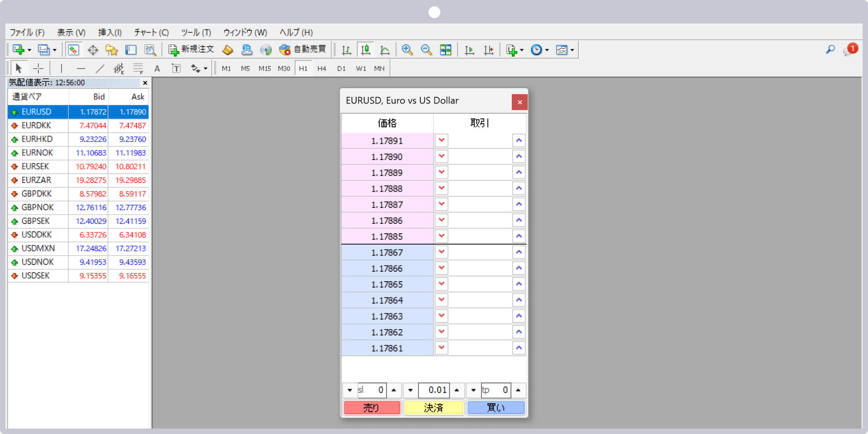
Task: Open the ツール (T) menu
Action: click(x=196, y=33)
